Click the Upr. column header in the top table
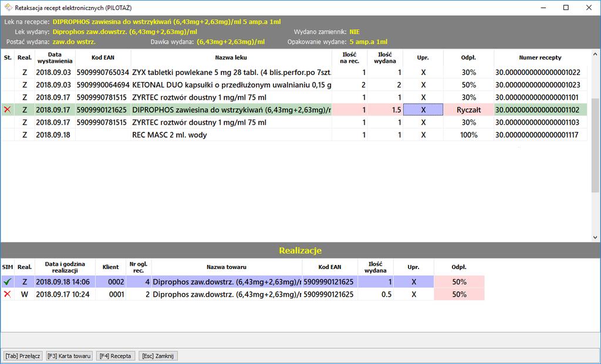Screen dimensions: 601x364 423,58
